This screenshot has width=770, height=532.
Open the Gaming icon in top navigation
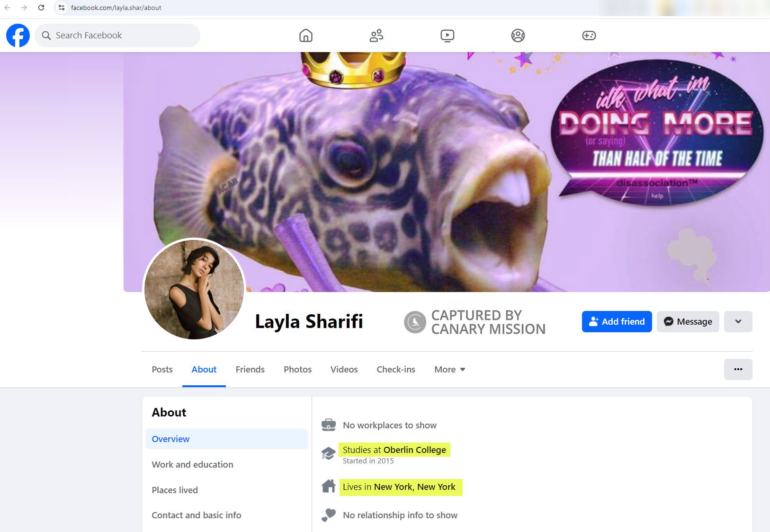[x=589, y=35]
